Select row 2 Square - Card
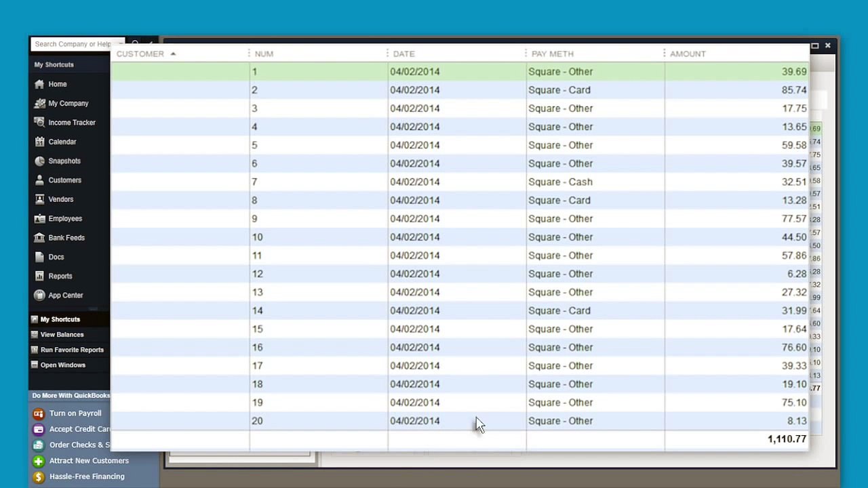The height and width of the screenshot is (488, 868). click(x=559, y=89)
